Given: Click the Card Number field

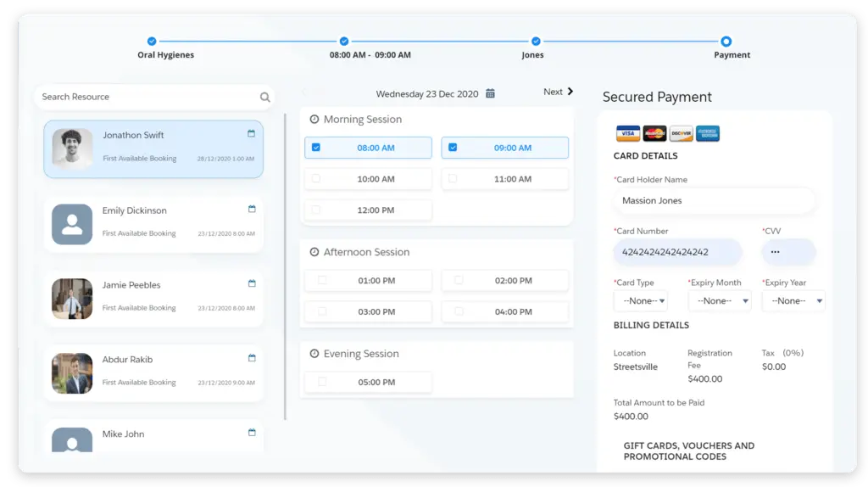Looking at the screenshot, I should [x=677, y=252].
